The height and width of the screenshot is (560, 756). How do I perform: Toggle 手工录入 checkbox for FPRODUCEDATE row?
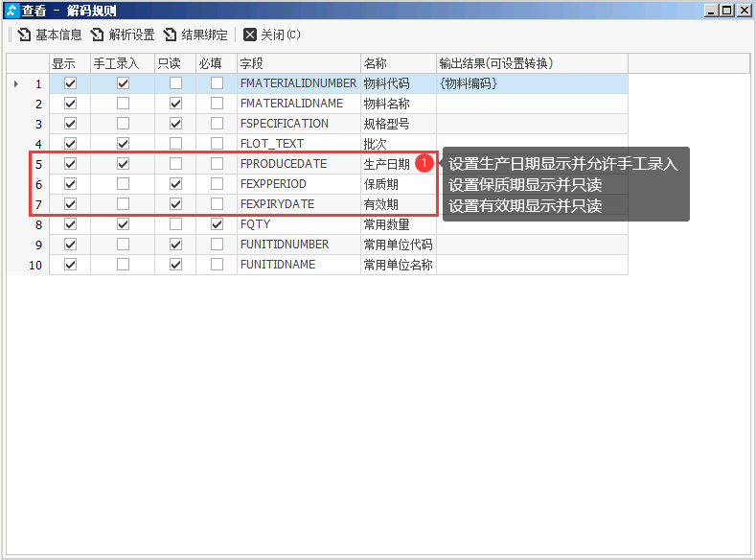pyautogui.click(x=123, y=164)
